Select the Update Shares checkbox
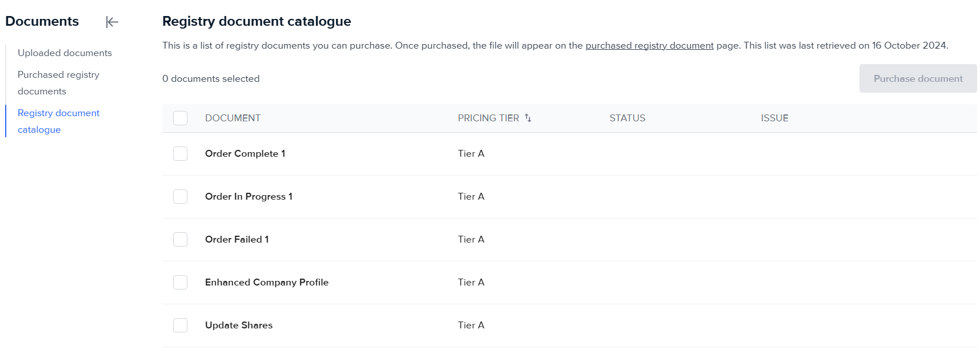This screenshot has width=980, height=361. pyautogui.click(x=181, y=326)
